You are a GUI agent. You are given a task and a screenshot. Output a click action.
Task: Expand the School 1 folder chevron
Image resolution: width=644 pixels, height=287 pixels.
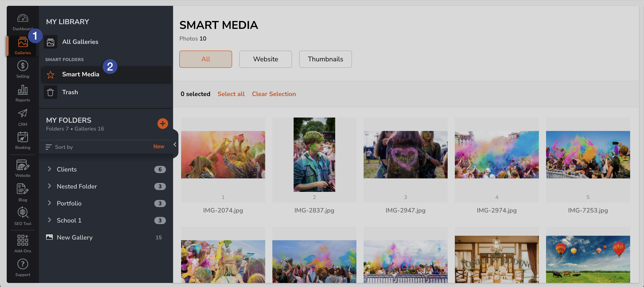pyautogui.click(x=49, y=220)
